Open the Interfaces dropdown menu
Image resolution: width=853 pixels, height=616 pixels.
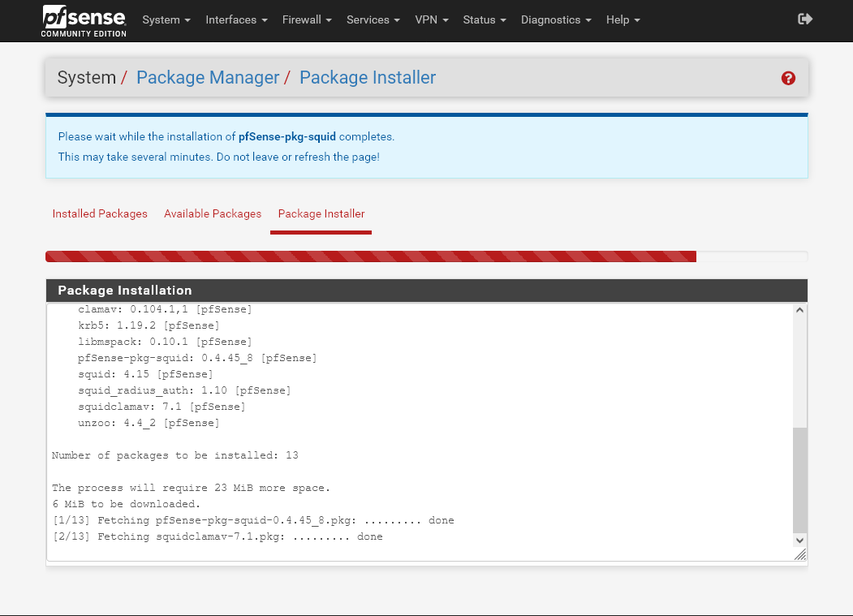click(236, 19)
